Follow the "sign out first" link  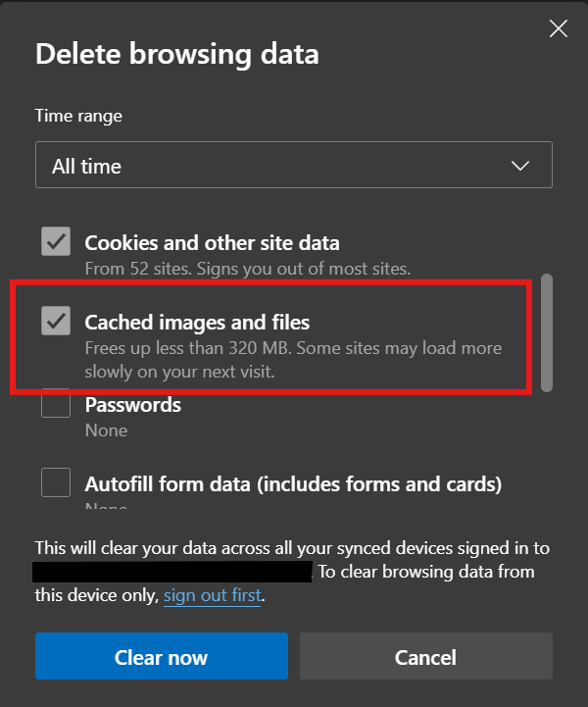[213, 595]
